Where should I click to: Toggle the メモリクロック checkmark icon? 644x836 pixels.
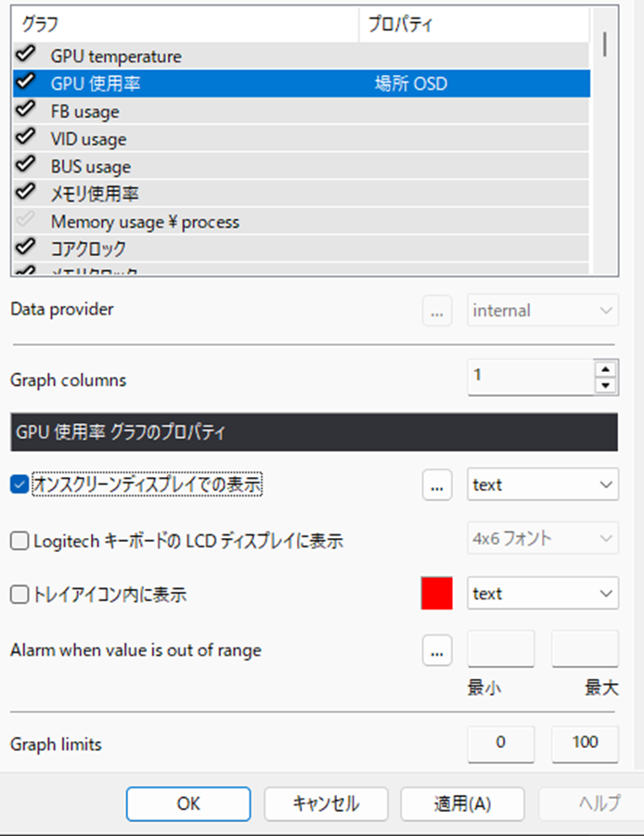[23, 270]
